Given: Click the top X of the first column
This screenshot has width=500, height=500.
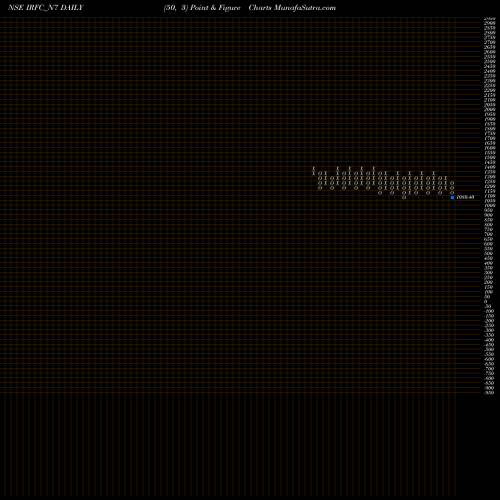Looking at the screenshot, I should [314, 168].
